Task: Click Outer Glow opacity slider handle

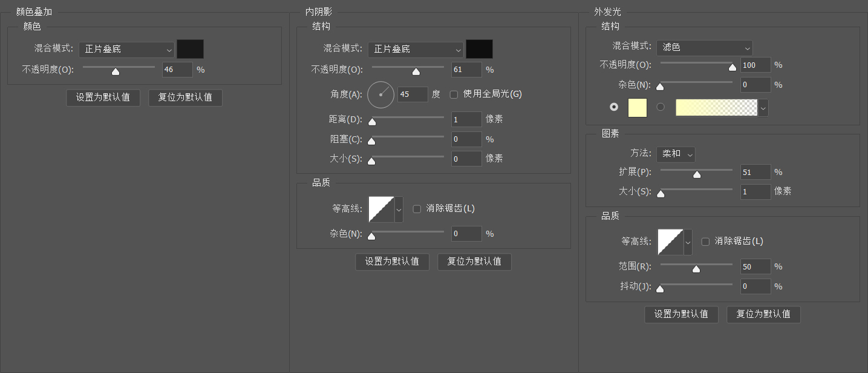Action: click(x=733, y=67)
